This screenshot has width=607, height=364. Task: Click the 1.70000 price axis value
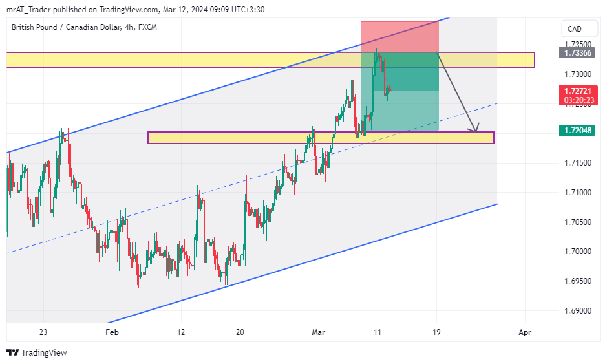(x=577, y=252)
